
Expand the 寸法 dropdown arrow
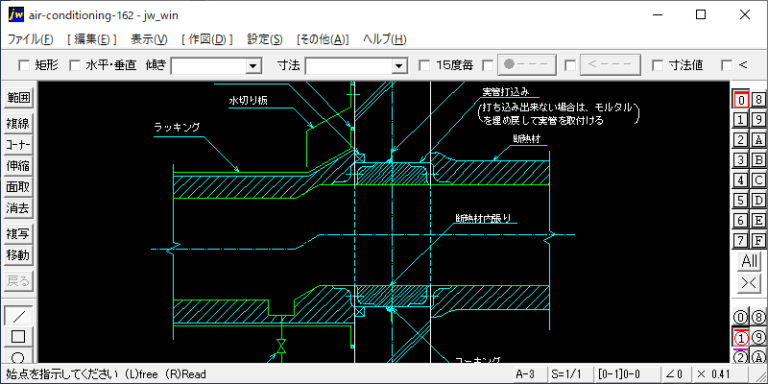coord(400,66)
